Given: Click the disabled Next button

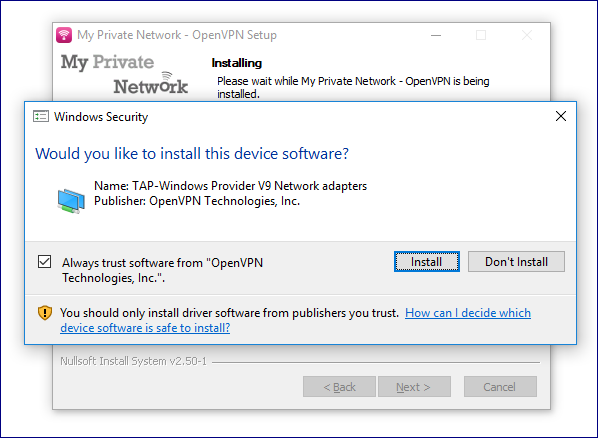Looking at the screenshot, I should 414,387.
